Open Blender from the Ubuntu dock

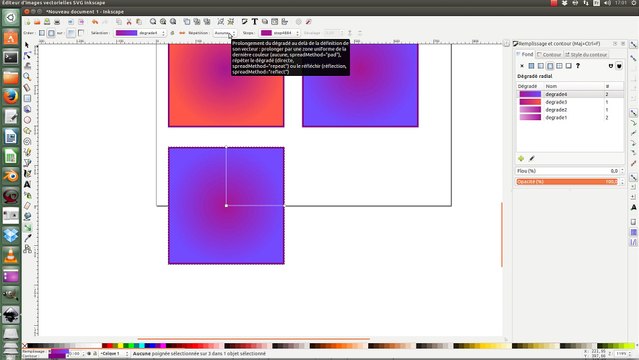point(11,176)
